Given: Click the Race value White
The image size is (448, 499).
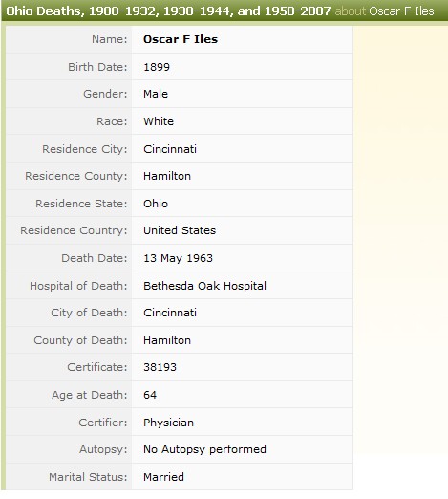Looking at the screenshot, I should coord(159,121).
